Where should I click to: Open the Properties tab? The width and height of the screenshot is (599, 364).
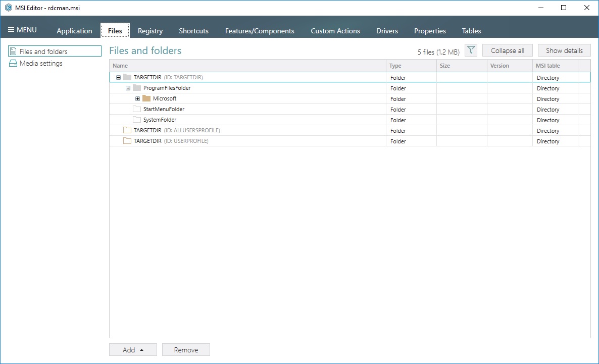(430, 31)
